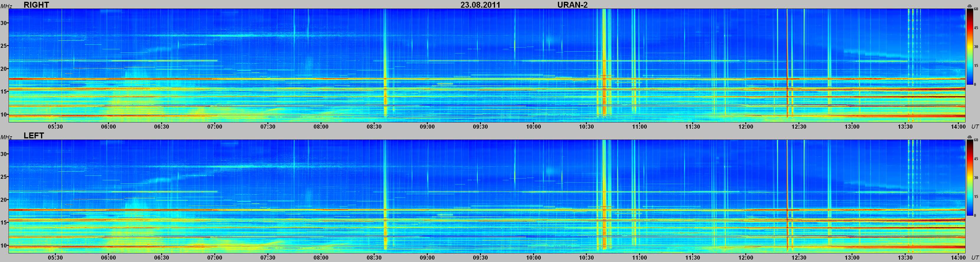This screenshot has width=980, height=262.
Task: Click the 25 MHz tick of RIGHT panel
Action: coord(4,46)
